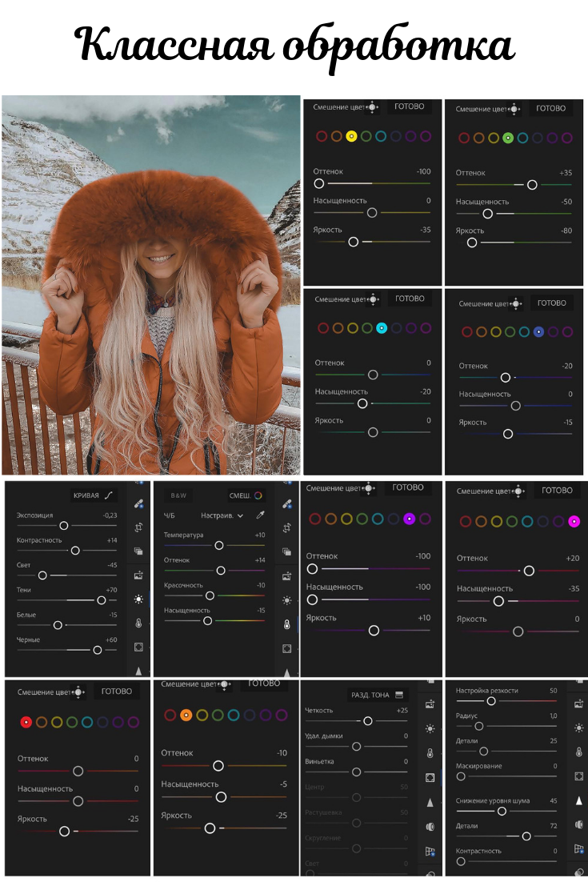
Task: Select healing brush icon beside Температура panel
Action: pos(286,503)
